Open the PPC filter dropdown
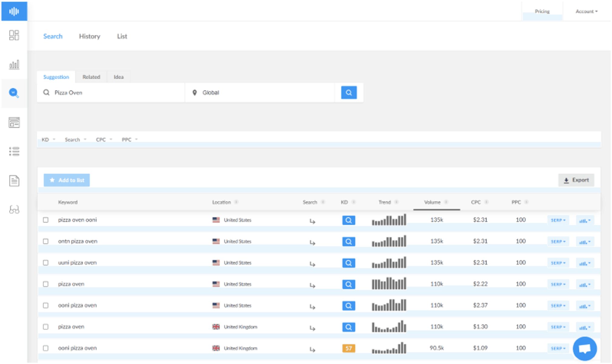 [x=130, y=140]
